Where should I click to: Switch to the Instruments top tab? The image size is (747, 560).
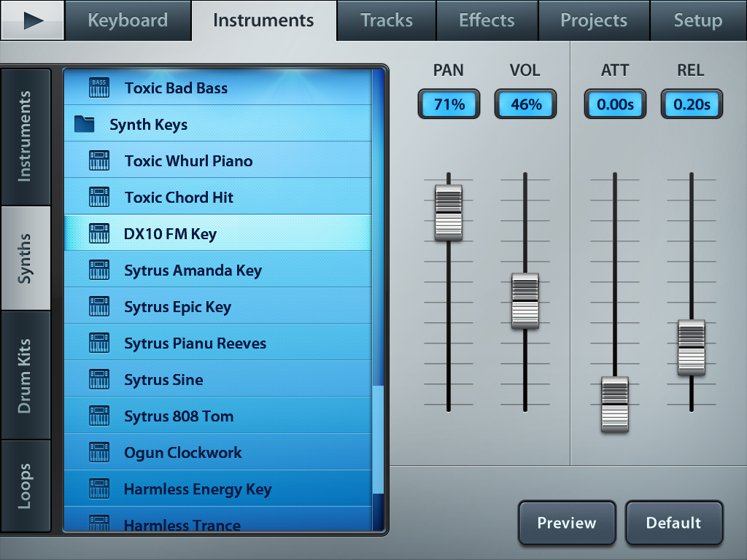[x=263, y=20]
